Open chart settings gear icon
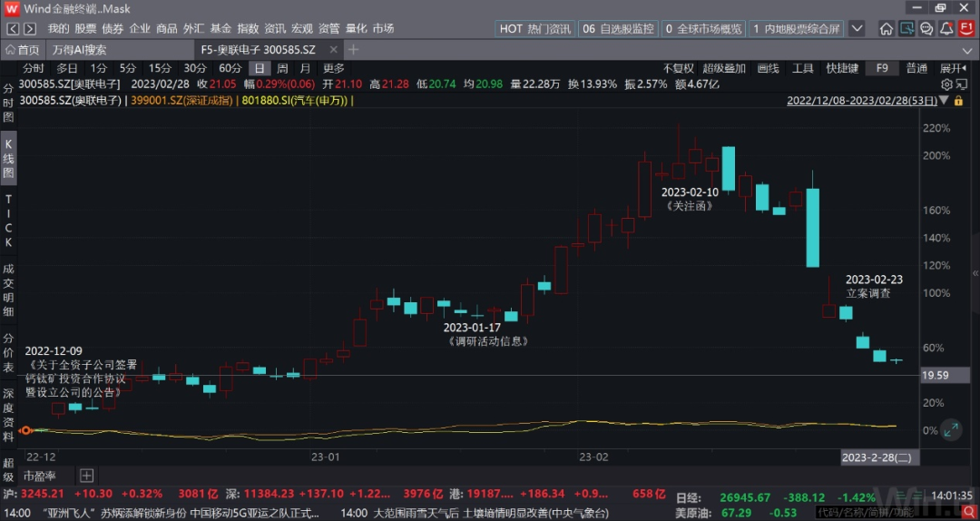The width and height of the screenshot is (980, 521). click(946, 84)
